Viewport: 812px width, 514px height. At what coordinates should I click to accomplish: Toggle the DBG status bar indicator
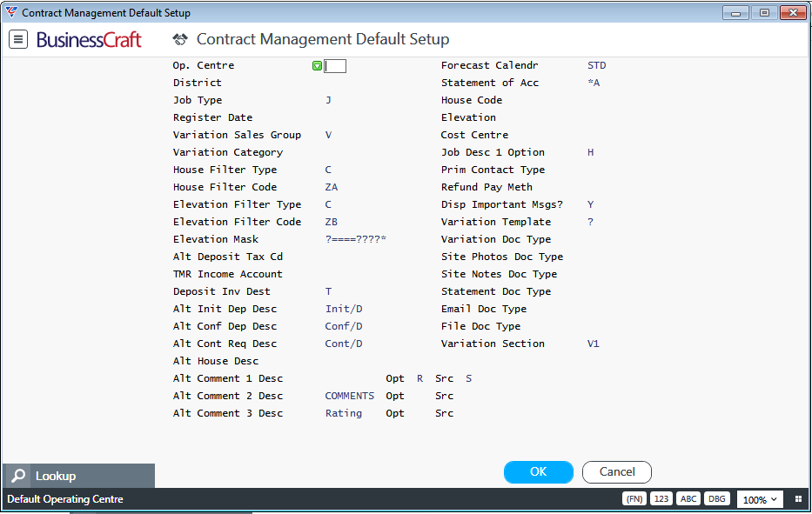tap(717, 499)
